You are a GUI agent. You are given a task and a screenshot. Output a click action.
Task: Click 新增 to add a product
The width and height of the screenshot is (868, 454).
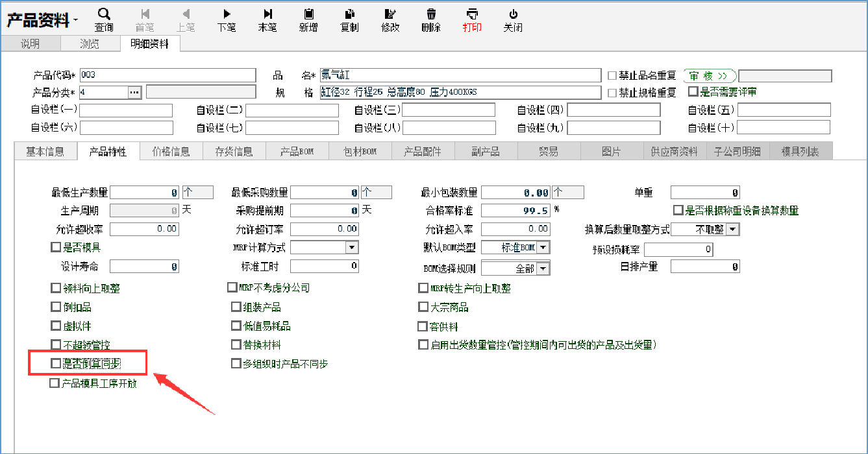click(308, 14)
